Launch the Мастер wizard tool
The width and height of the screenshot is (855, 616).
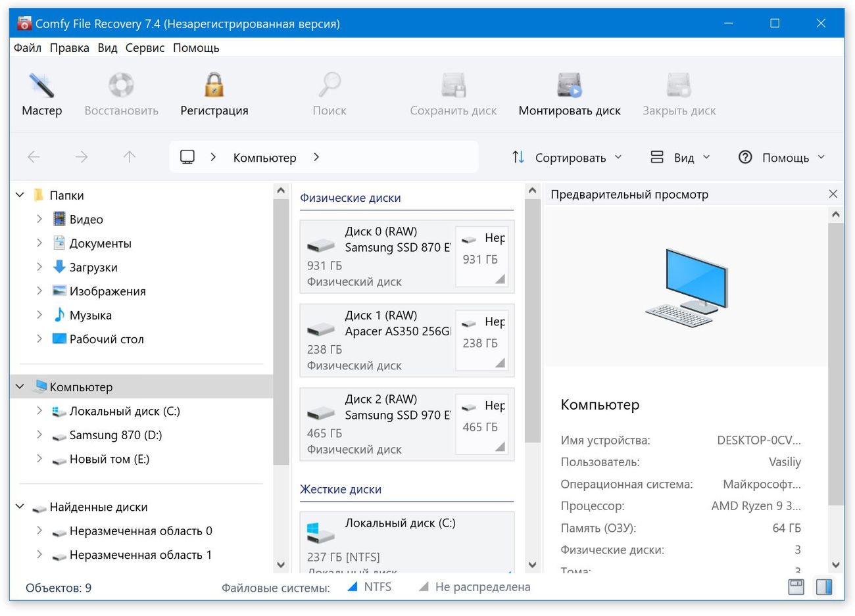point(41,95)
